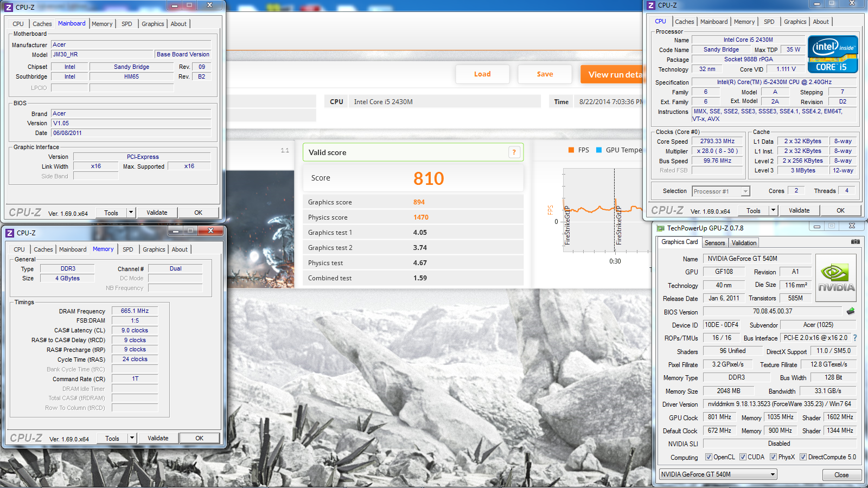Open Graphics tab in the top-right CPU-Z window

(795, 22)
